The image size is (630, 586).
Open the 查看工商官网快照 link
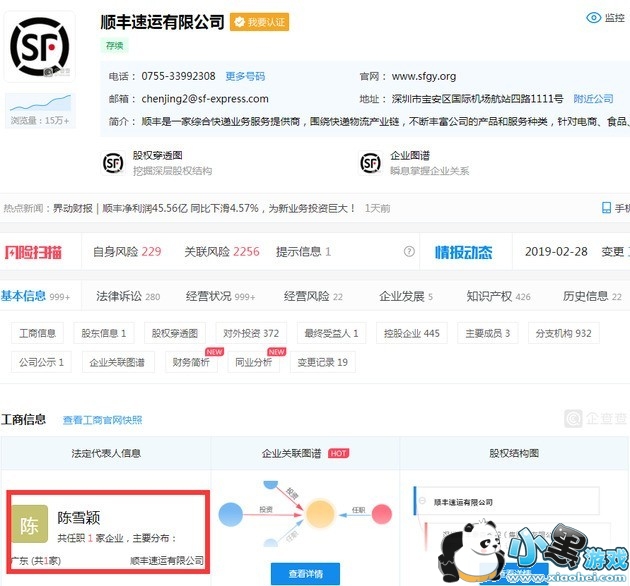pyautogui.click(x=102, y=420)
